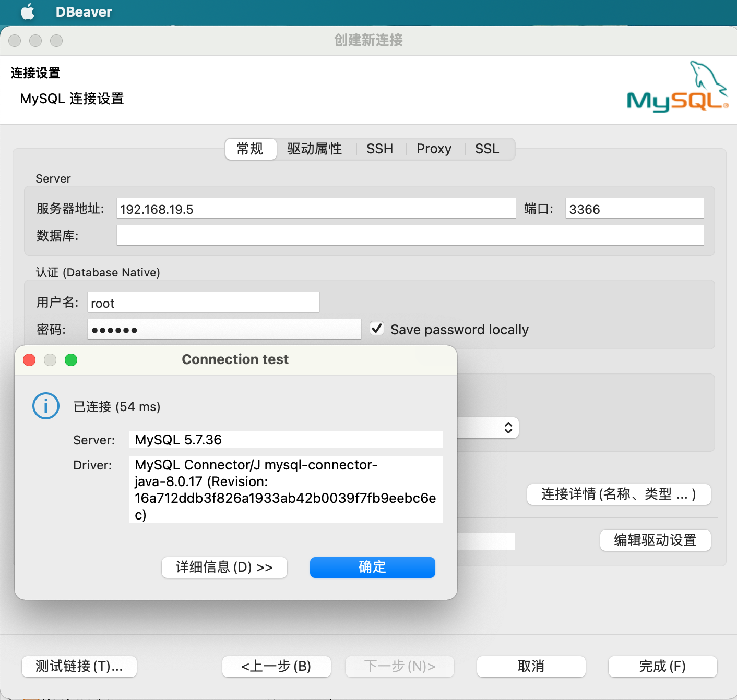Open the SSL tab
737x700 pixels.
(x=487, y=149)
